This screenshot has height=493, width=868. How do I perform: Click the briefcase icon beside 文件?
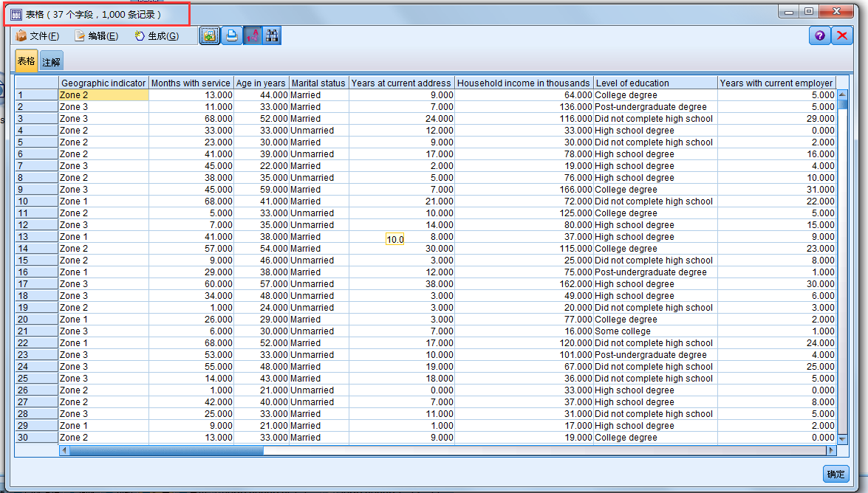(22, 35)
